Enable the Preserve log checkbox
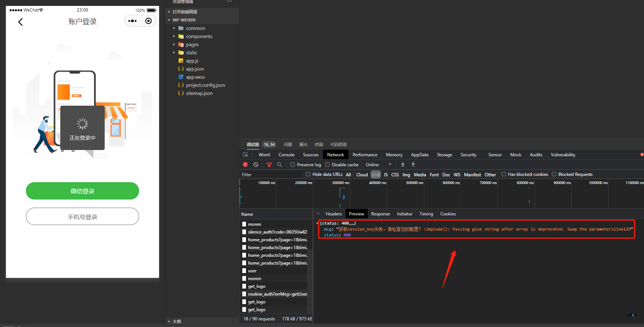The width and height of the screenshot is (644, 327). [x=293, y=164]
